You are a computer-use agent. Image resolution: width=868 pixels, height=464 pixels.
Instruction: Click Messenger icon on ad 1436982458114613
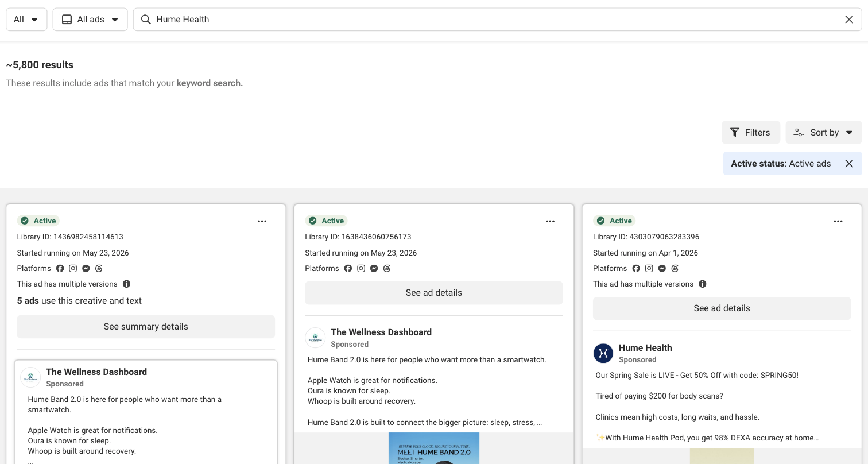click(x=86, y=268)
